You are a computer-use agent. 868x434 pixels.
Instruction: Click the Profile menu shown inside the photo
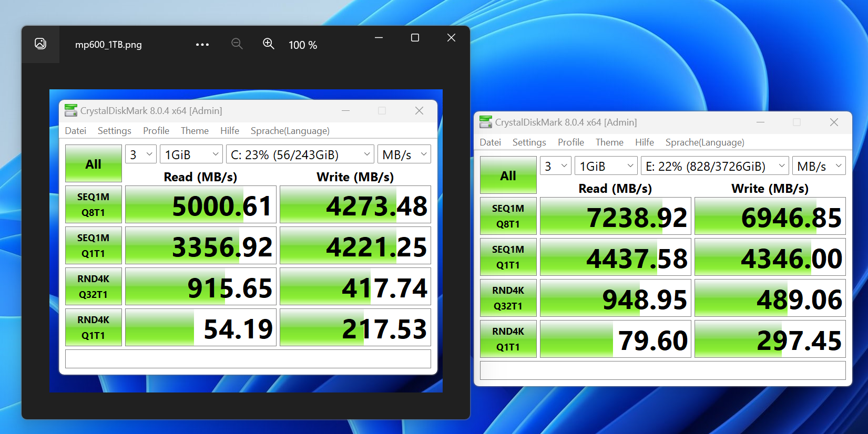[156, 131]
